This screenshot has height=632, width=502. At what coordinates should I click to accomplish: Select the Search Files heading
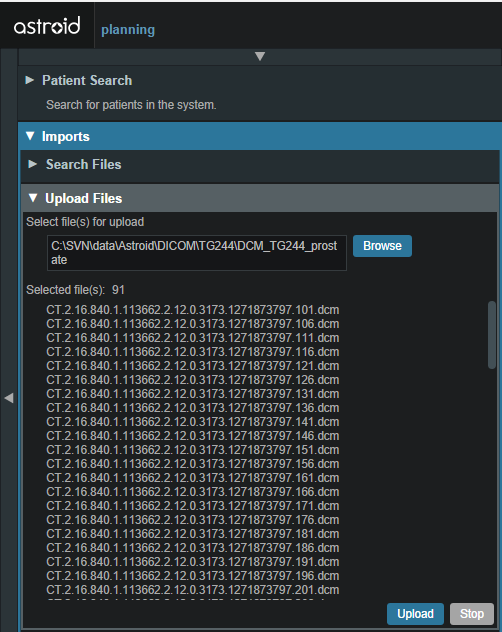(83, 164)
